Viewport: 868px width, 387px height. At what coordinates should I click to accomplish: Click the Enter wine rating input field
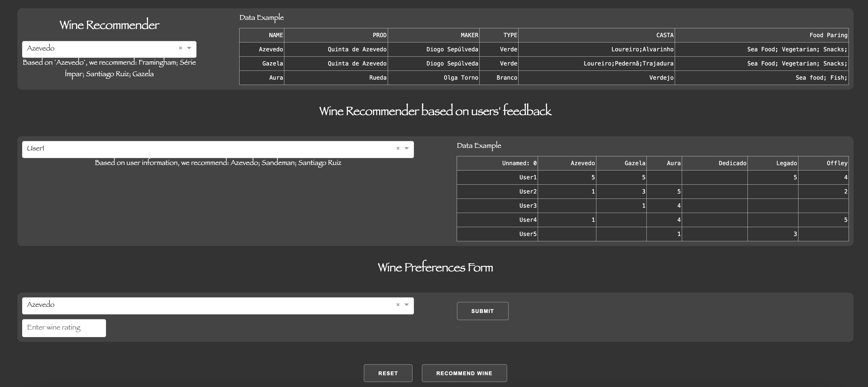64,328
